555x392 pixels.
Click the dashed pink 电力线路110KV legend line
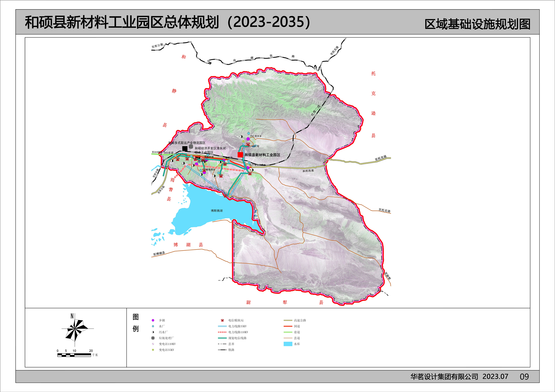[222, 332]
